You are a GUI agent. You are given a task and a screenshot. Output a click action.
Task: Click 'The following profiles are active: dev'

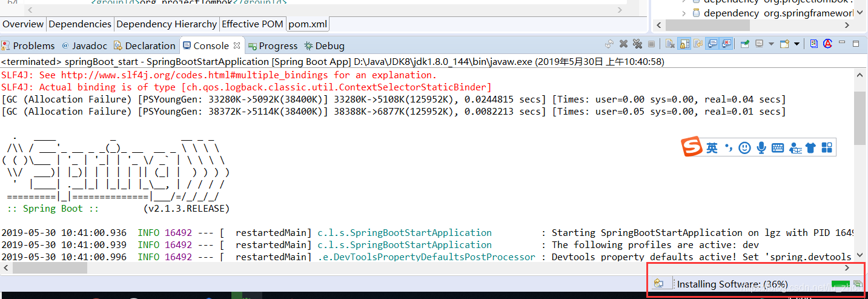[655, 245]
